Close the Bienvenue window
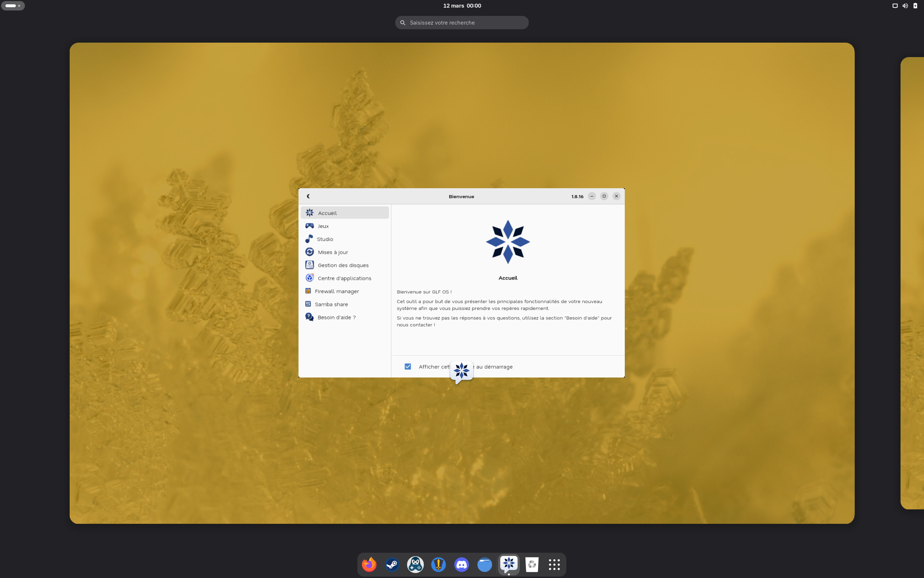This screenshot has width=924, height=578. [x=616, y=196]
